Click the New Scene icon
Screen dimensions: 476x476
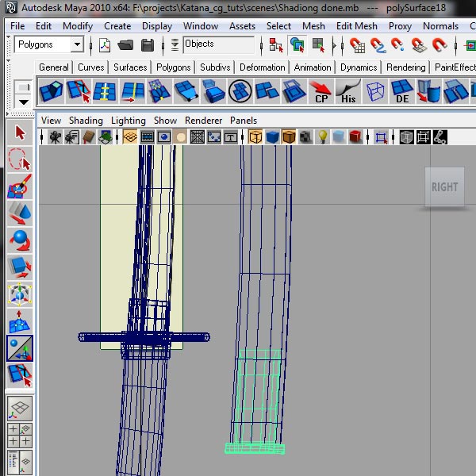click(x=105, y=45)
